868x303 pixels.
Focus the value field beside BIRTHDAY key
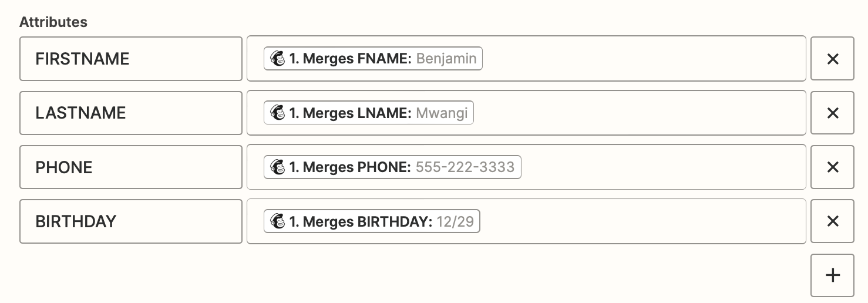tap(526, 221)
